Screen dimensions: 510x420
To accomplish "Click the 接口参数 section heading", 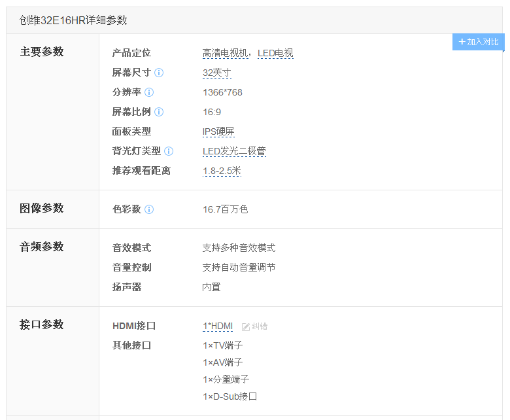I will click(42, 324).
